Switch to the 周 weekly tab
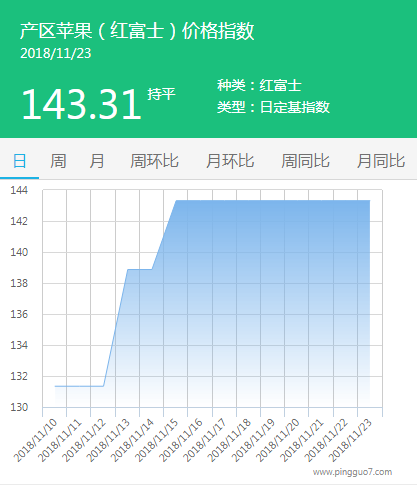The height and width of the screenshot is (485, 417). coord(58,161)
